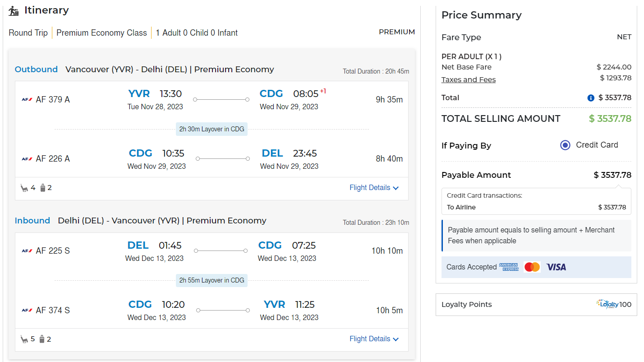Open the Taxes and Fees breakdown
Viewport: 644px width, 362px height.
click(468, 80)
